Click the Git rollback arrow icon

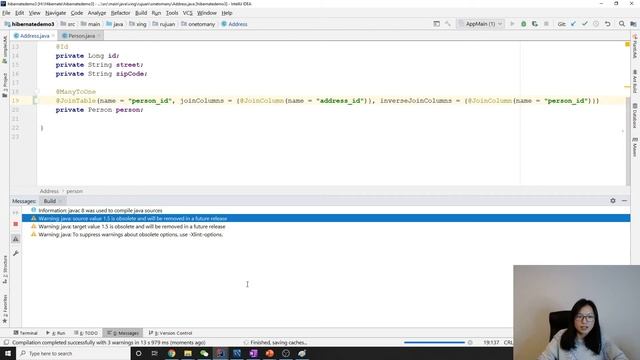607,24
